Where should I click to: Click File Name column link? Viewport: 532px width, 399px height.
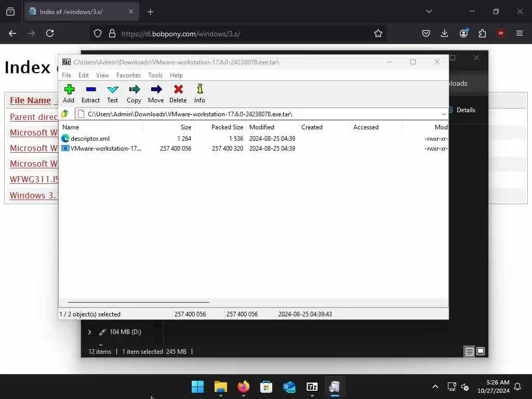click(30, 100)
